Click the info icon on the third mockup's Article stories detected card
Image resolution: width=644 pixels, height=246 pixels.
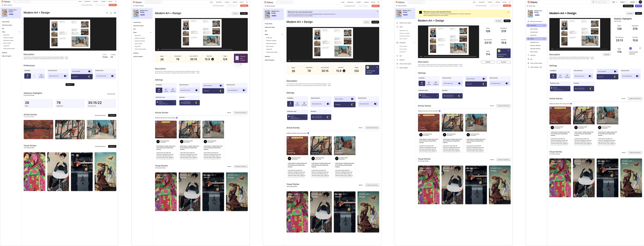[377, 67]
